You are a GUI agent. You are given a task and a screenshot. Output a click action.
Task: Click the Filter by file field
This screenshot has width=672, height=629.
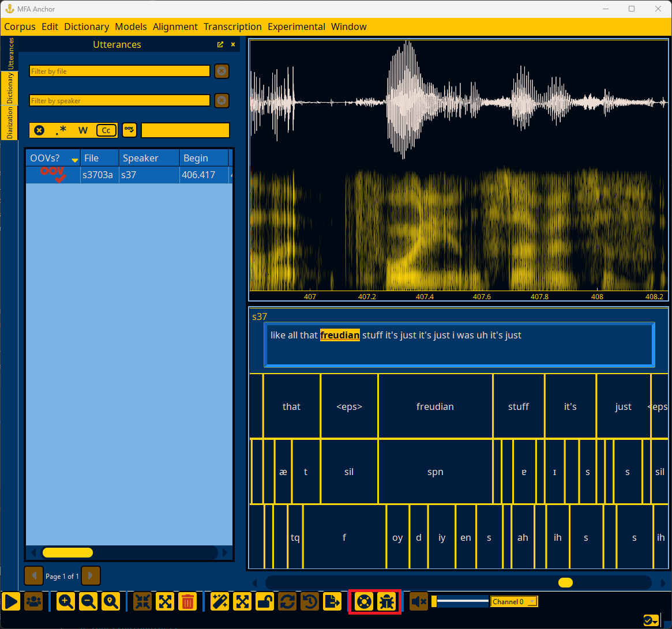(x=119, y=71)
